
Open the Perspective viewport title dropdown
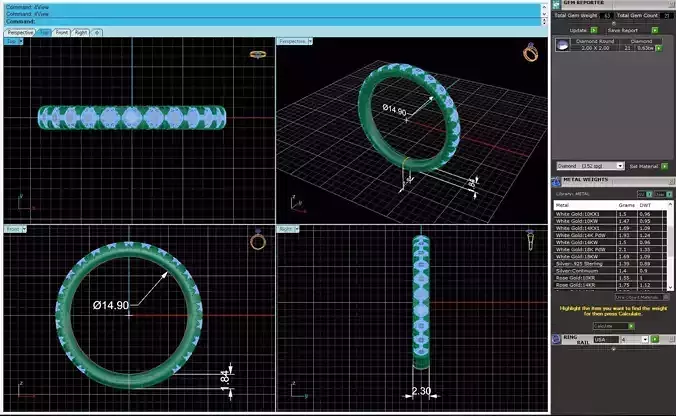pyautogui.click(x=310, y=41)
